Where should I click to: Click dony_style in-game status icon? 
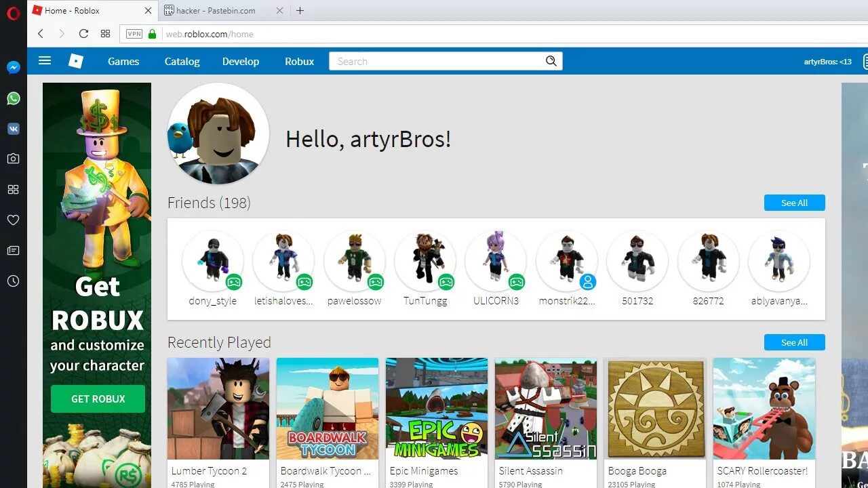pos(234,281)
